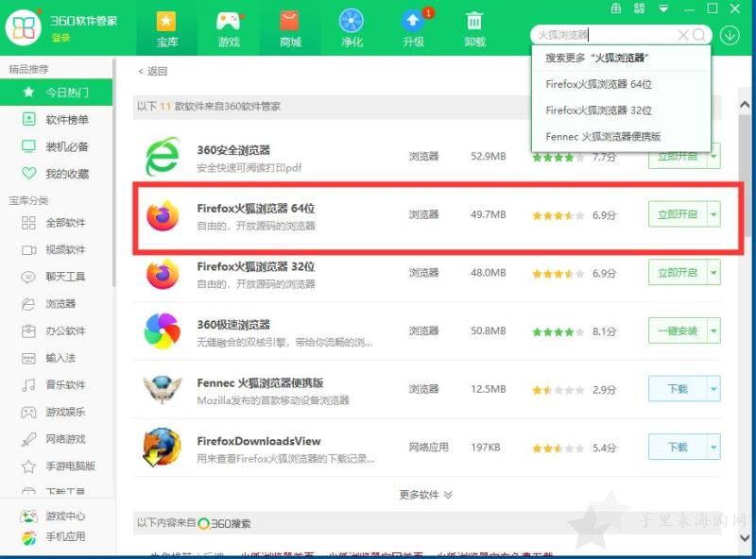This screenshot has height=559, width=756.
Task: Click 下载 for FirefoxDownloadsView
Action: coord(678,448)
